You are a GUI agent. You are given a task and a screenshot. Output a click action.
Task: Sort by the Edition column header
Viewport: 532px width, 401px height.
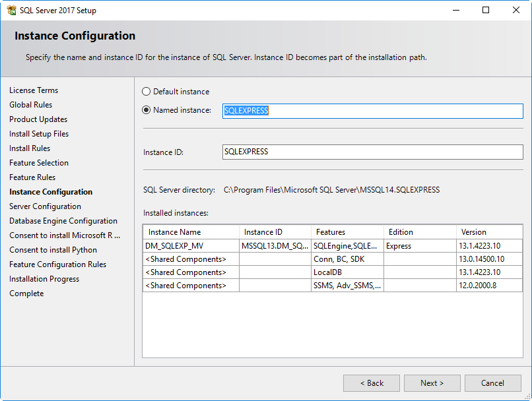coord(420,232)
